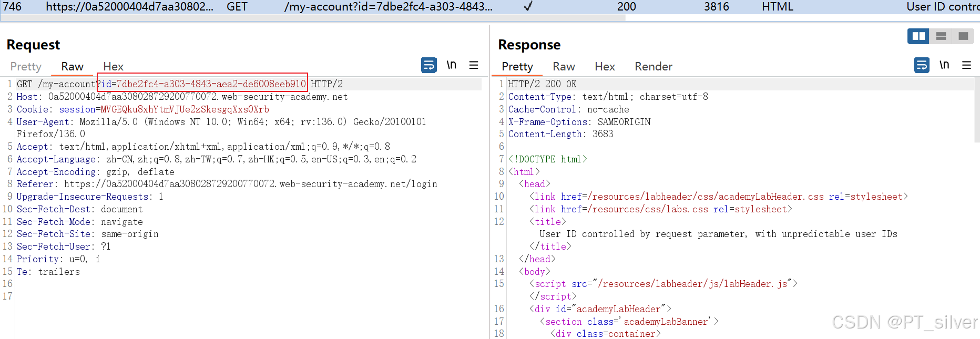
Task: Toggle word wrap in Request panel
Action: [429, 65]
